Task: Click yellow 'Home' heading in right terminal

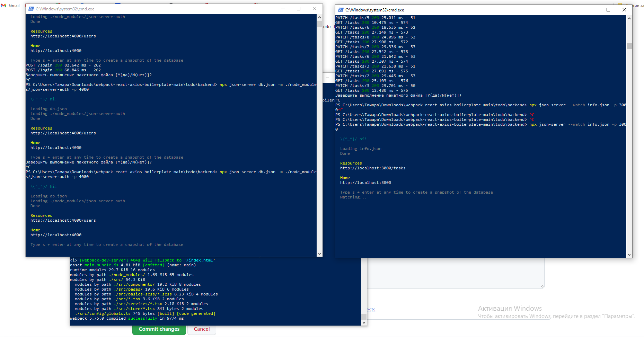Action: click(345, 178)
